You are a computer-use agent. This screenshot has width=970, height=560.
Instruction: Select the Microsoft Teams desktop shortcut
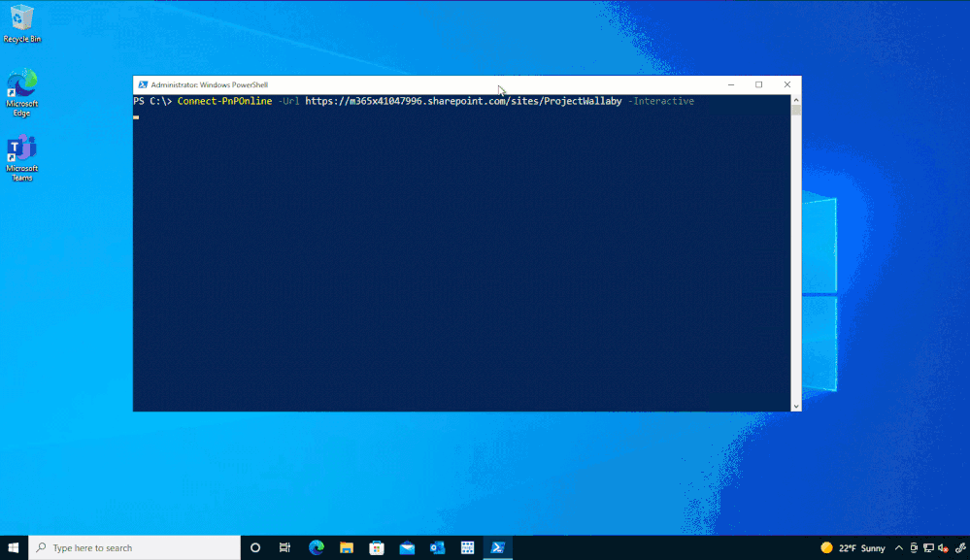pos(21,158)
